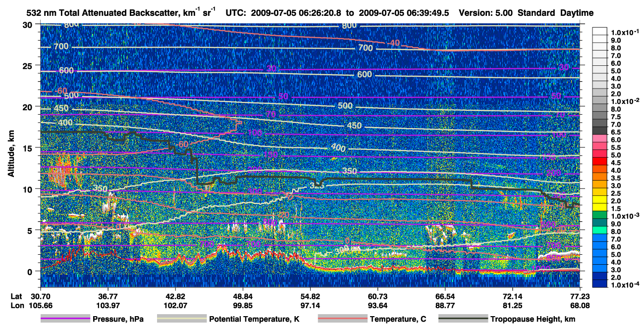Click the 'Version: 5.00' text in header

[486, 13]
